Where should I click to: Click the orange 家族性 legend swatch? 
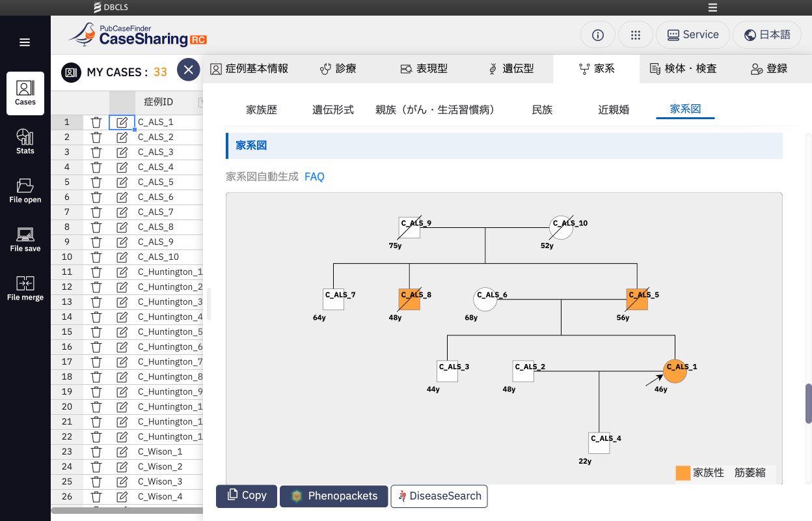pyautogui.click(x=683, y=473)
